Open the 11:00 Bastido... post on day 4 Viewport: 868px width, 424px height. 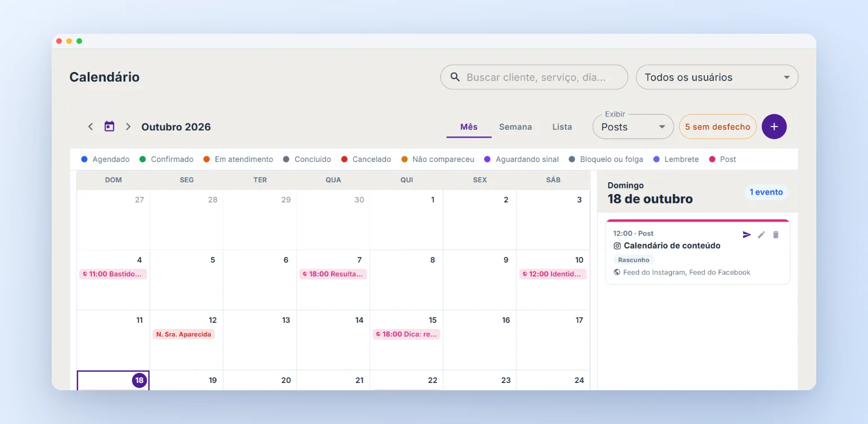113,274
